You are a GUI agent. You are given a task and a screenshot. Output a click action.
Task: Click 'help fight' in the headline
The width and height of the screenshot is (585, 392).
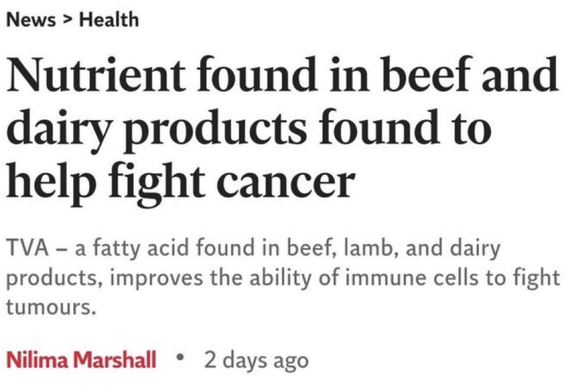tap(105, 182)
